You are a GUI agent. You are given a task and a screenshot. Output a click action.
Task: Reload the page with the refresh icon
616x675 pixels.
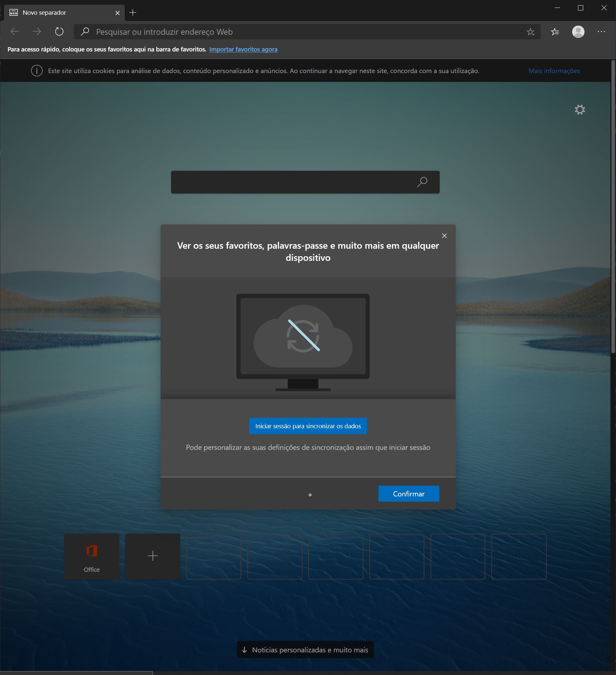tap(59, 32)
